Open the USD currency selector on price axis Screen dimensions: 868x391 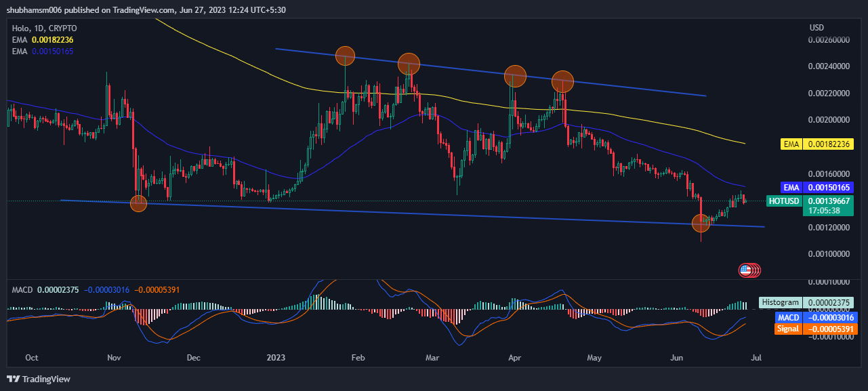coord(817,28)
